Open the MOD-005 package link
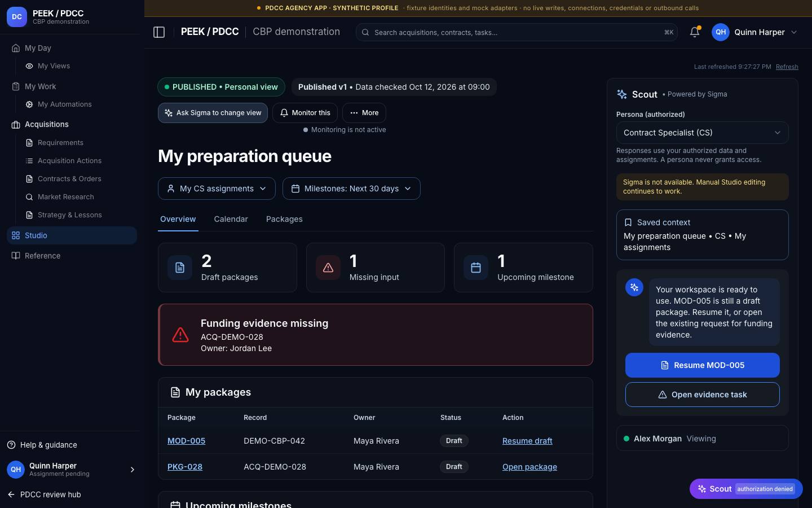 point(186,441)
